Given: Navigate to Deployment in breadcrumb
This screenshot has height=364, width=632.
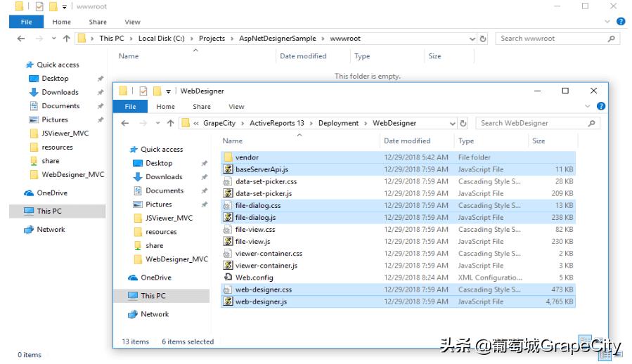Looking at the screenshot, I should point(338,123).
